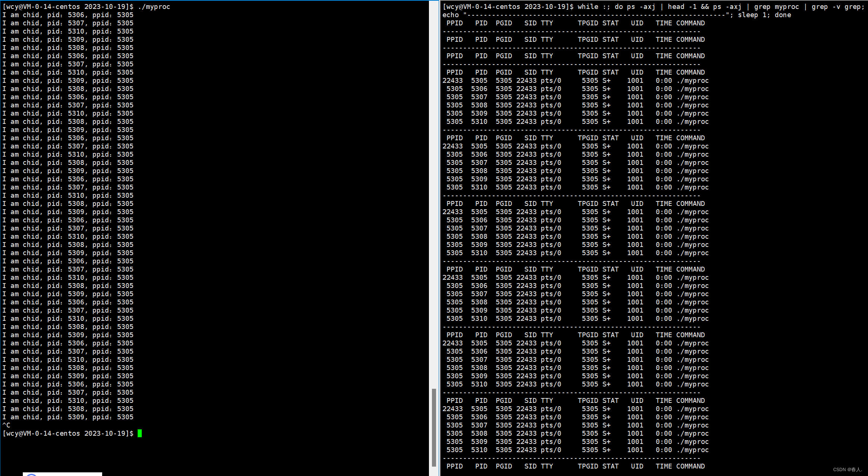868x476 pixels.
Task: Click the header row directly below the echo line
Action: 576,23
